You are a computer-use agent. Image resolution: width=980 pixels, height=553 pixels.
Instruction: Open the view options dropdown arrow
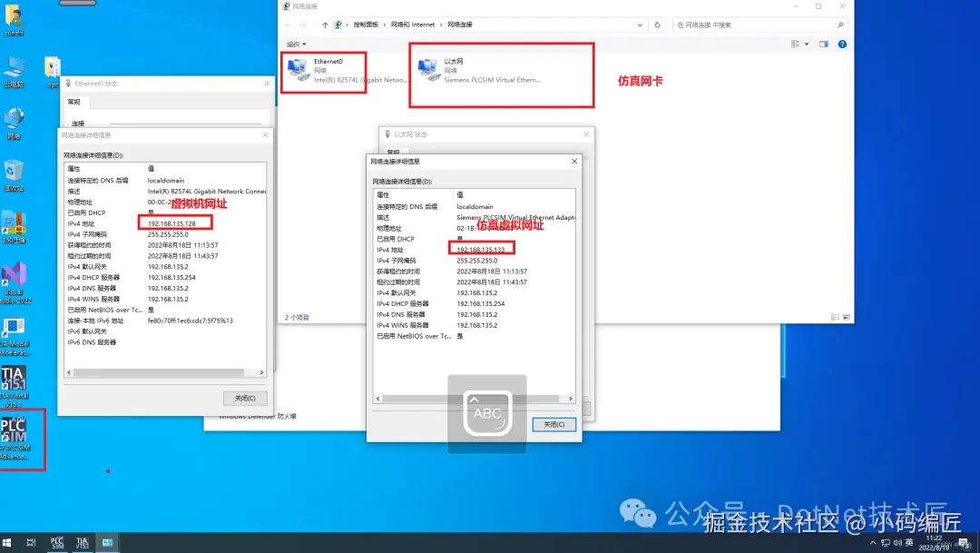(807, 44)
